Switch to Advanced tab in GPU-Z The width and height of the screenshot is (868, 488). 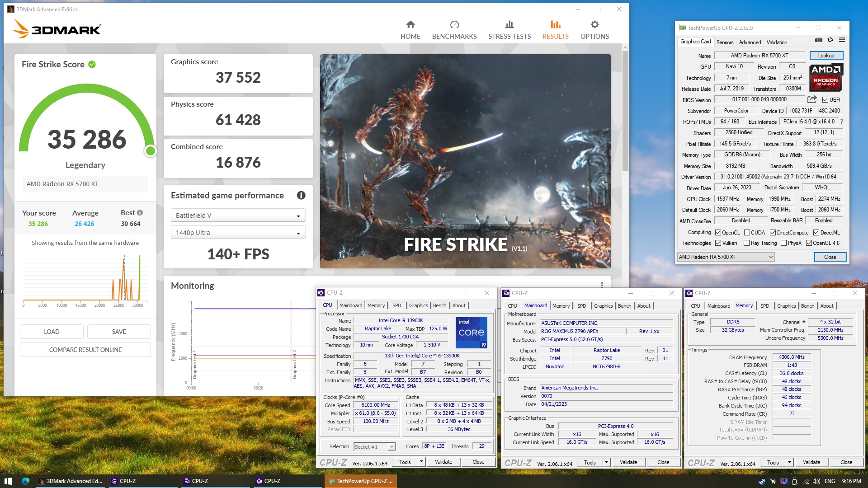point(750,42)
